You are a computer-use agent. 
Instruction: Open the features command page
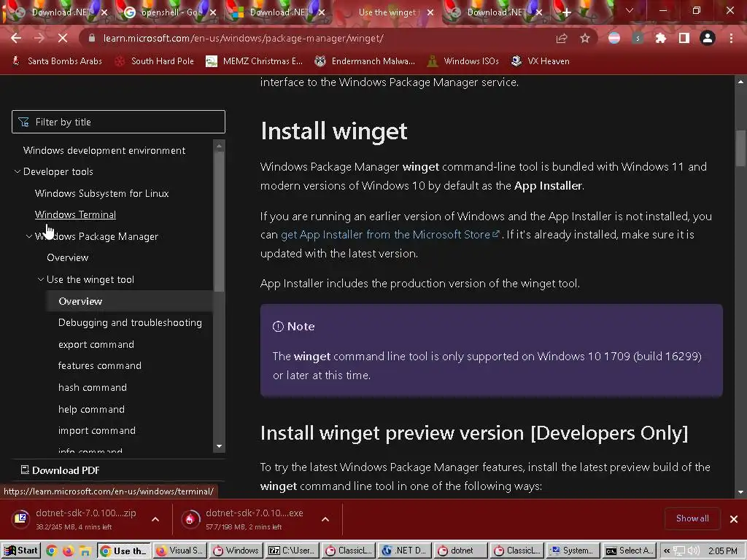click(x=99, y=366)
